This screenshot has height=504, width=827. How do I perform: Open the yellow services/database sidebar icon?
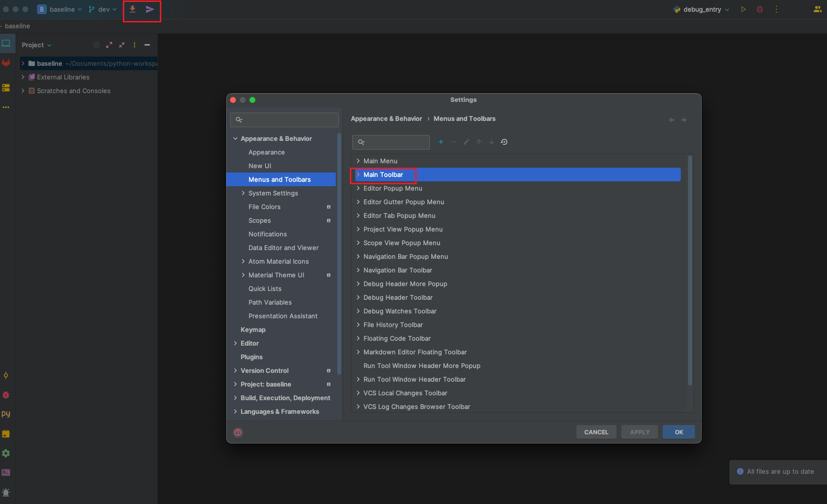(x=6, y=88)
